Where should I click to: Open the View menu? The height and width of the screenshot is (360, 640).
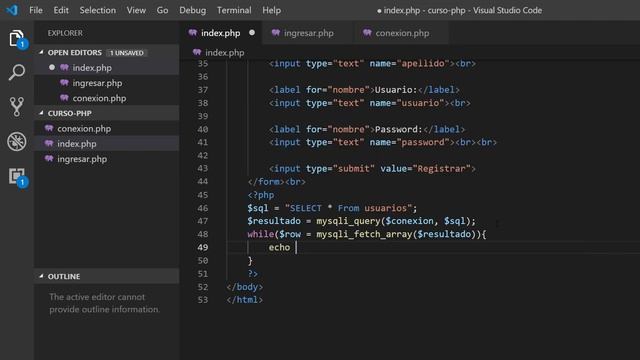(136, 10)
